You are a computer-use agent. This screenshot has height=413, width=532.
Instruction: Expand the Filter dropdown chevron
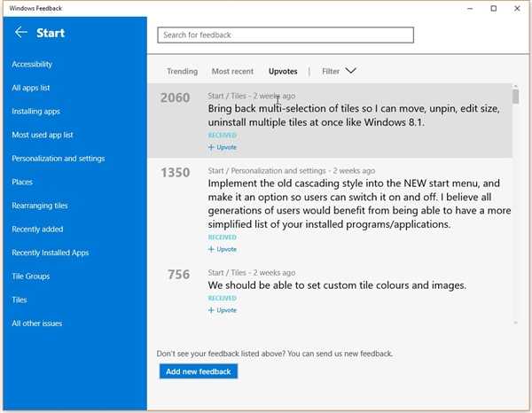click(350, 71)
